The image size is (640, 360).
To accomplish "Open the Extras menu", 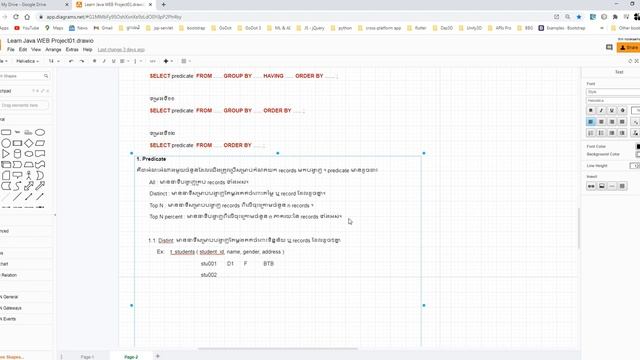I will click(72, 49).
